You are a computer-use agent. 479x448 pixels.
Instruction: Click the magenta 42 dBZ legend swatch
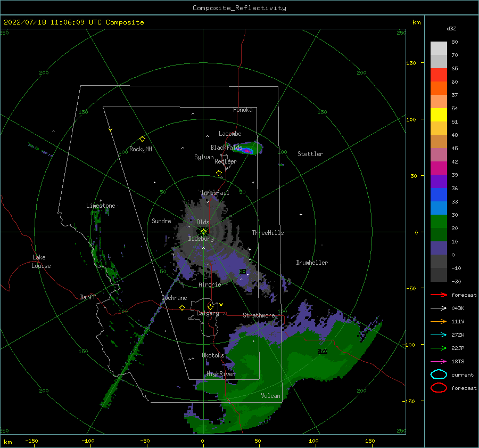click(x=439, y=168)
